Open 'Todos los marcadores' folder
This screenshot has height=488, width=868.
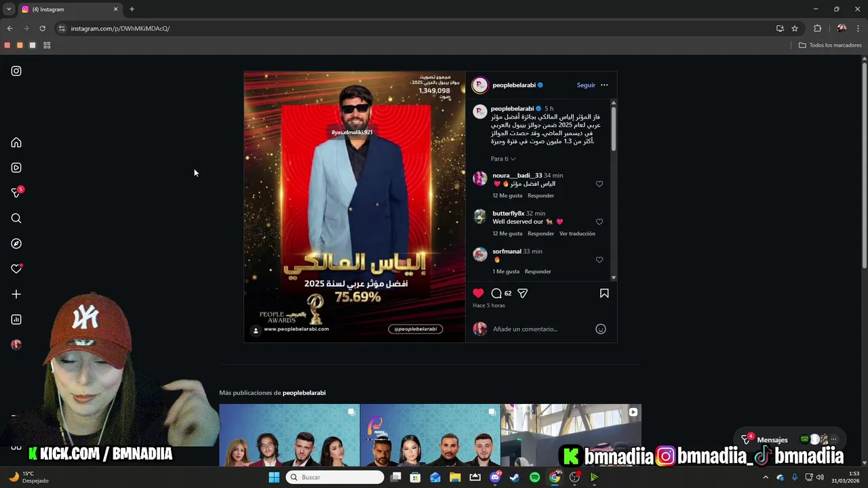830,45
